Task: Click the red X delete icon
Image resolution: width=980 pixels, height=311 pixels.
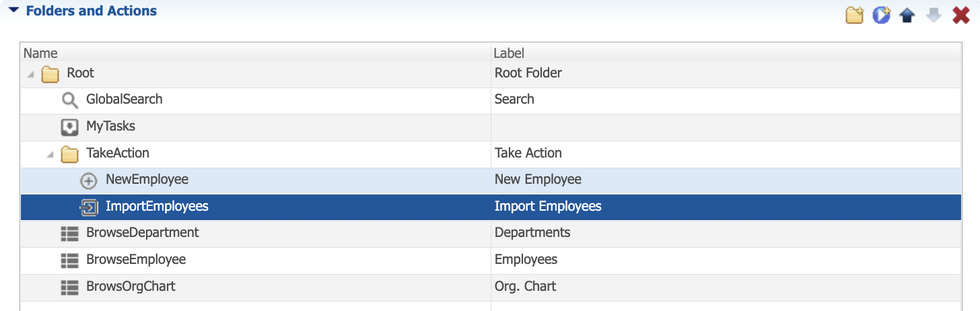Action: click(x=960, y=15)
